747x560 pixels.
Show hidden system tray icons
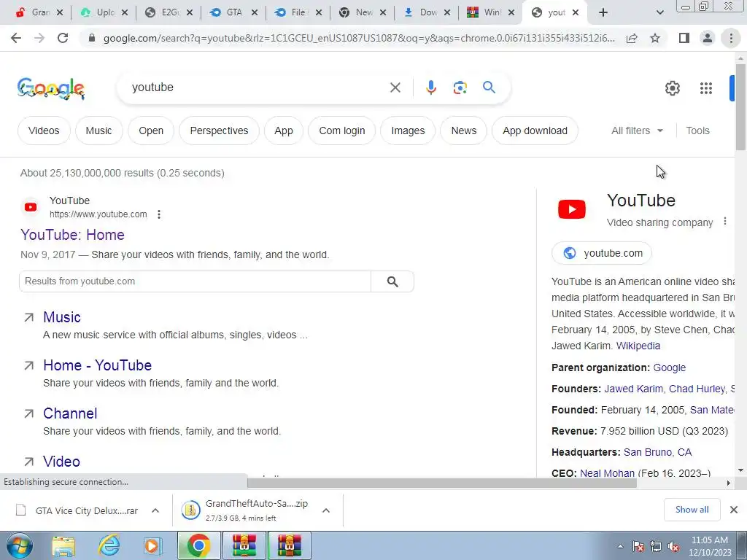coord(620,547)
